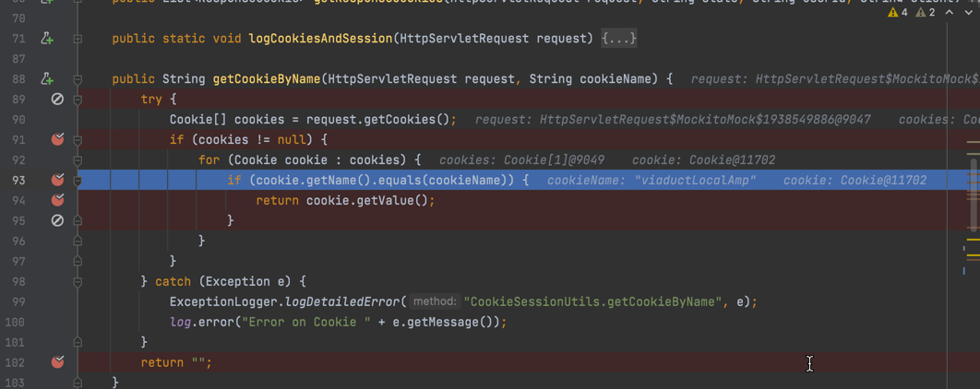The image size is (980, 389).
Task: Go to previous highlighted error arrow
Action: [x=950, y=13]
